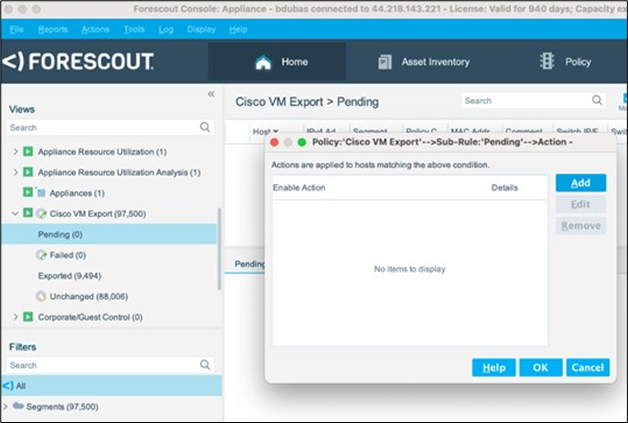
Task: Cancel the Action dialog
Action: point(588,367)
